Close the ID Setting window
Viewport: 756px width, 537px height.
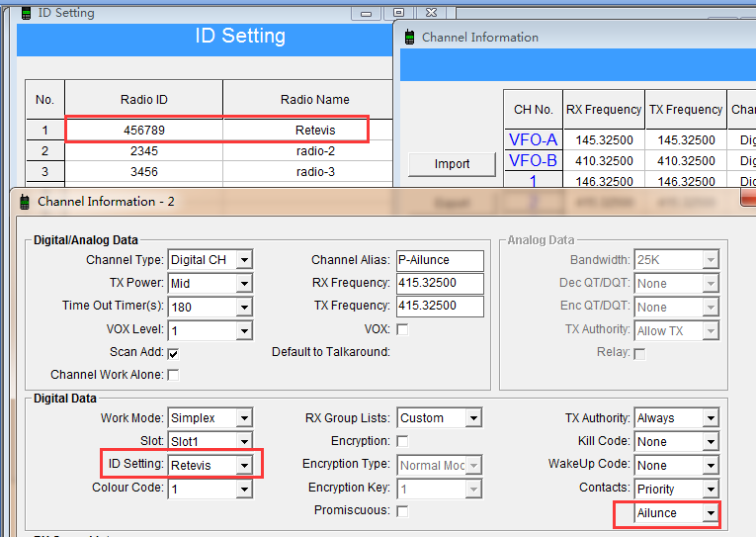pos(429,13)
